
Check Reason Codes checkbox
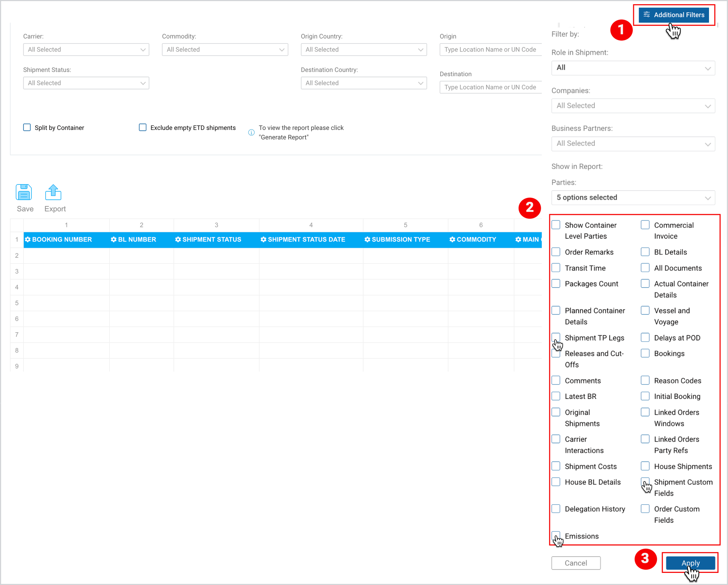pyautogui.click(x=645, y=380)
